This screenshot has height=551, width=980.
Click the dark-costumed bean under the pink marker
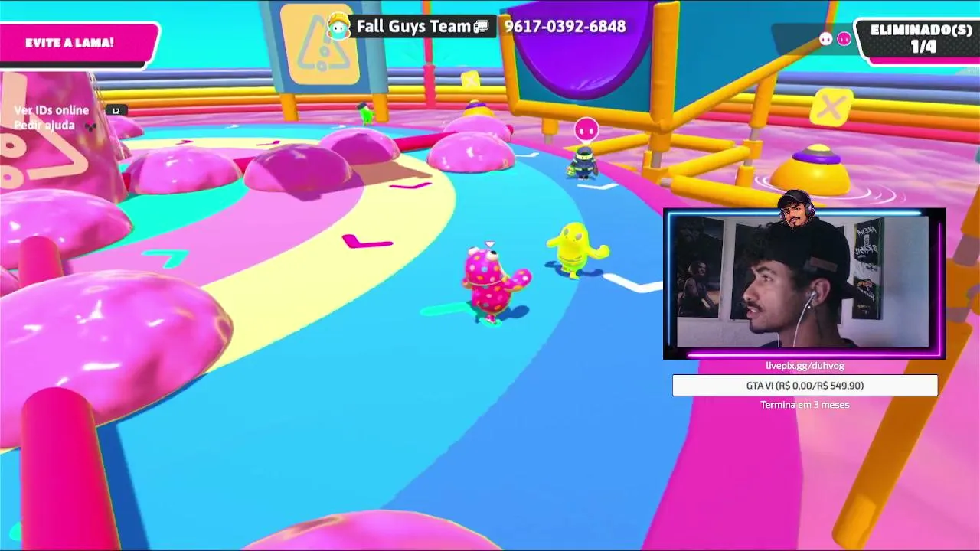(583, 162)
